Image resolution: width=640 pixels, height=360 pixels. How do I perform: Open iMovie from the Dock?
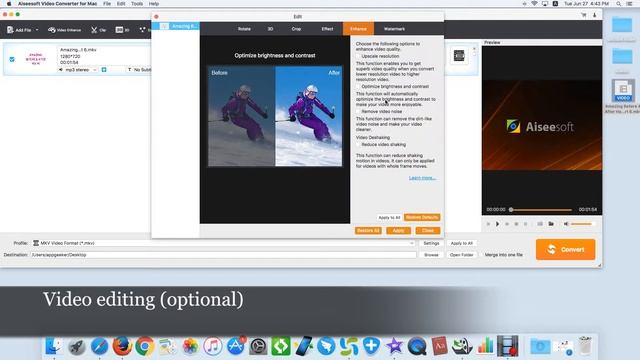click(x=394, y=346)
